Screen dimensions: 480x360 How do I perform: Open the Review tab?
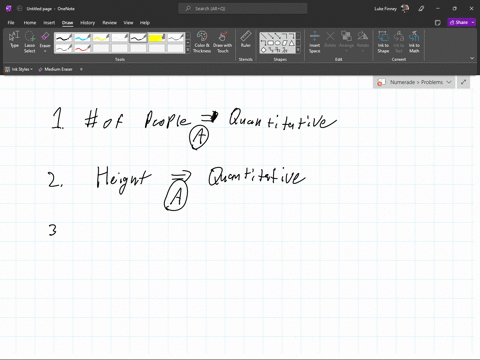pyautogui.click(x=109, y=23)
